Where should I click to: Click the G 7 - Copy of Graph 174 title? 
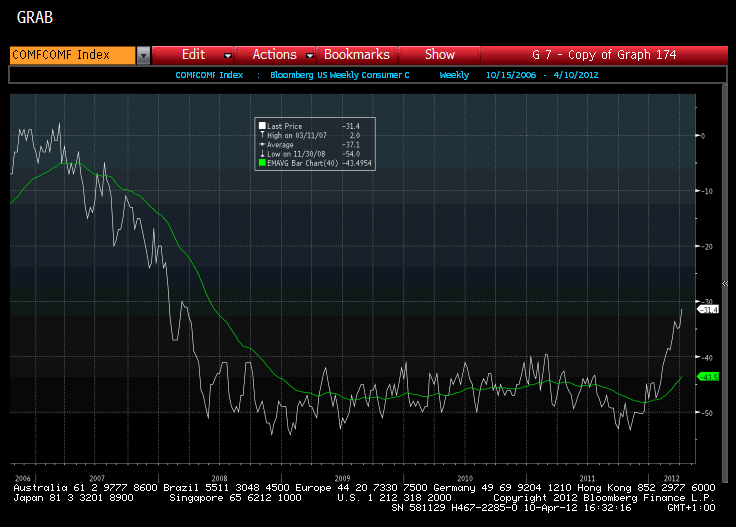[618, 55]
